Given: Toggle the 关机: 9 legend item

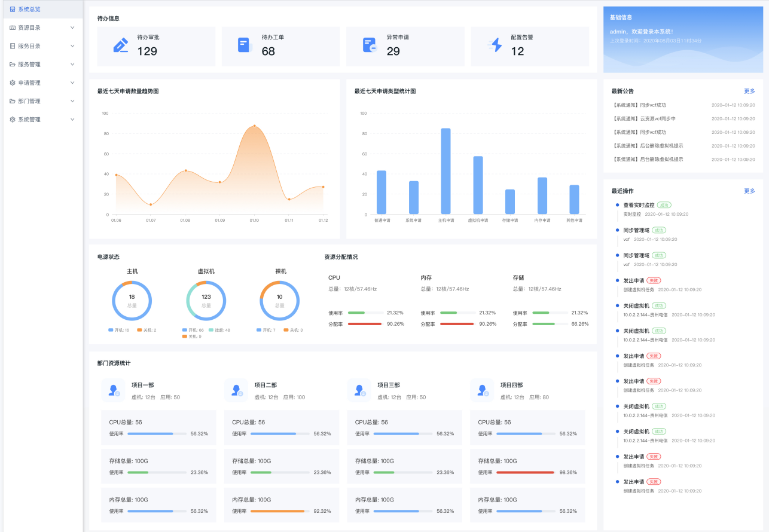Looking at the screenshot, I should coord(191,337).
